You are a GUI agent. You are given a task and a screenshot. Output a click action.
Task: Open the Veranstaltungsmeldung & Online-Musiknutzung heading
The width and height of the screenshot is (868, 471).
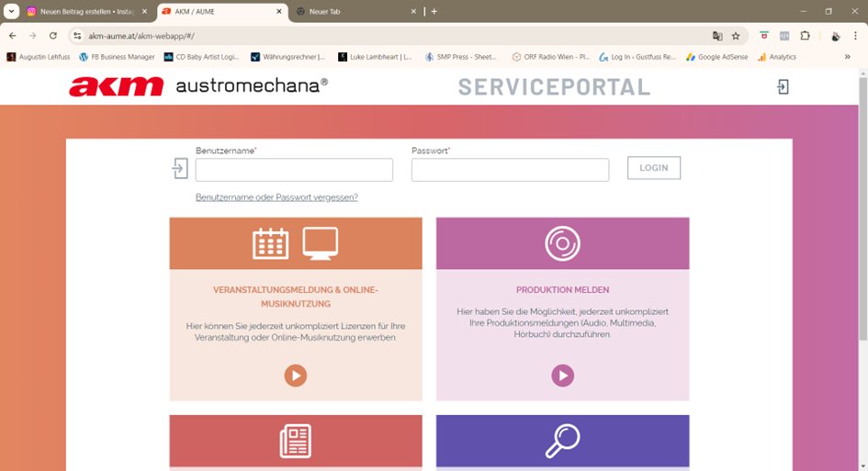click(x=296, y=297)
